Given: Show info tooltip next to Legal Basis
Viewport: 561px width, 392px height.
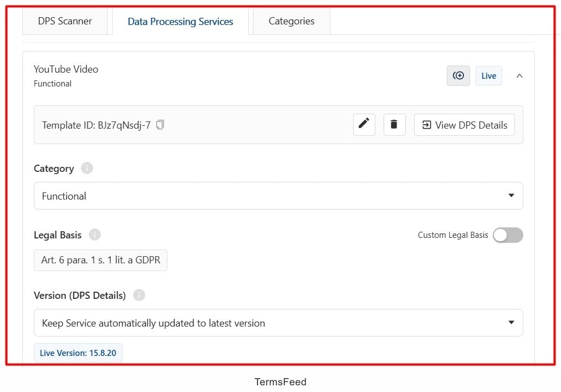Looking at the screenshot, I should point(95,235).
